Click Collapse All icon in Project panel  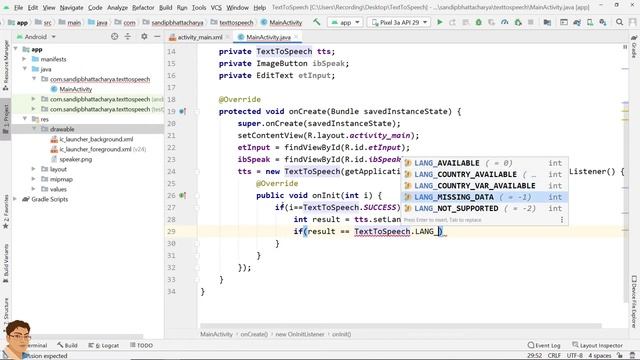128,37
